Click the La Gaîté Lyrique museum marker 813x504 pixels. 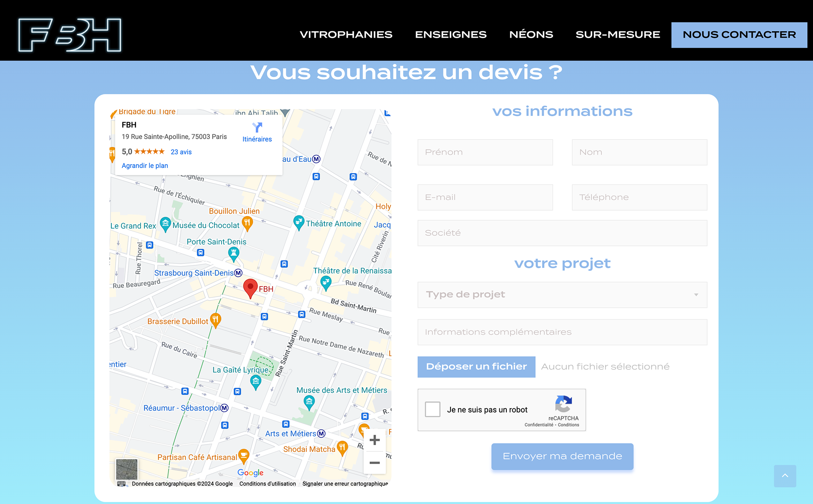(256, 383)
